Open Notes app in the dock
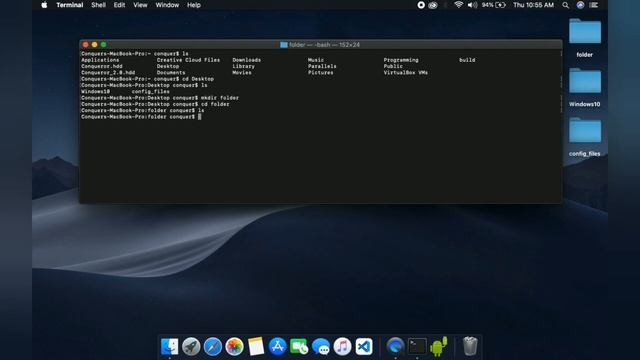Image resolution: width=640 pixels, height=360 pixels. pyautogui.click(x=256, y=347)
